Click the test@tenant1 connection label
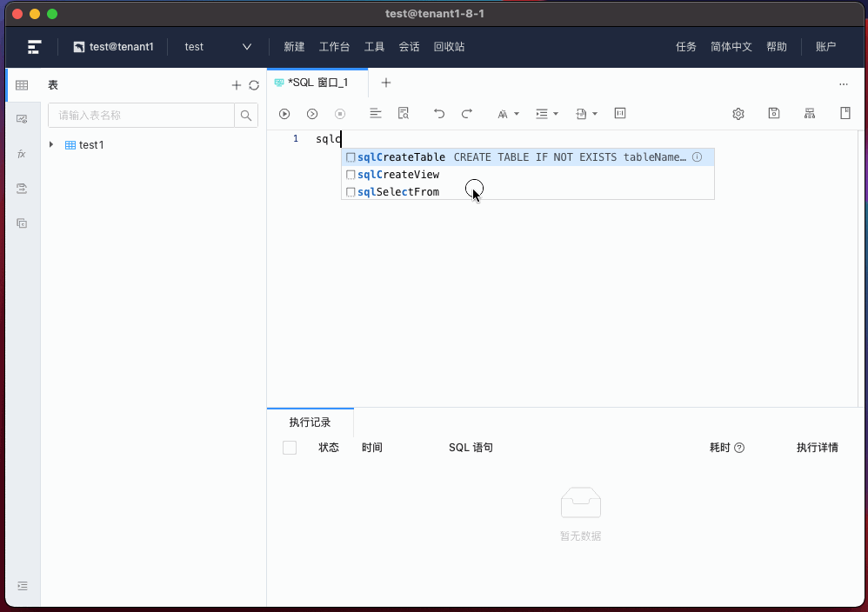The width and height of the screenshot is (868, 612). tap(114, 47)
